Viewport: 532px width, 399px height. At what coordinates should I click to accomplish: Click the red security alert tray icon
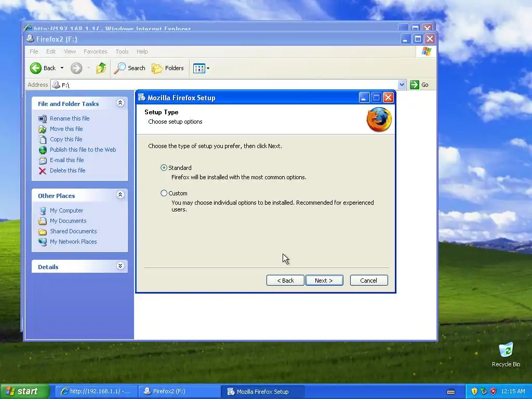[x=494, y=392]
